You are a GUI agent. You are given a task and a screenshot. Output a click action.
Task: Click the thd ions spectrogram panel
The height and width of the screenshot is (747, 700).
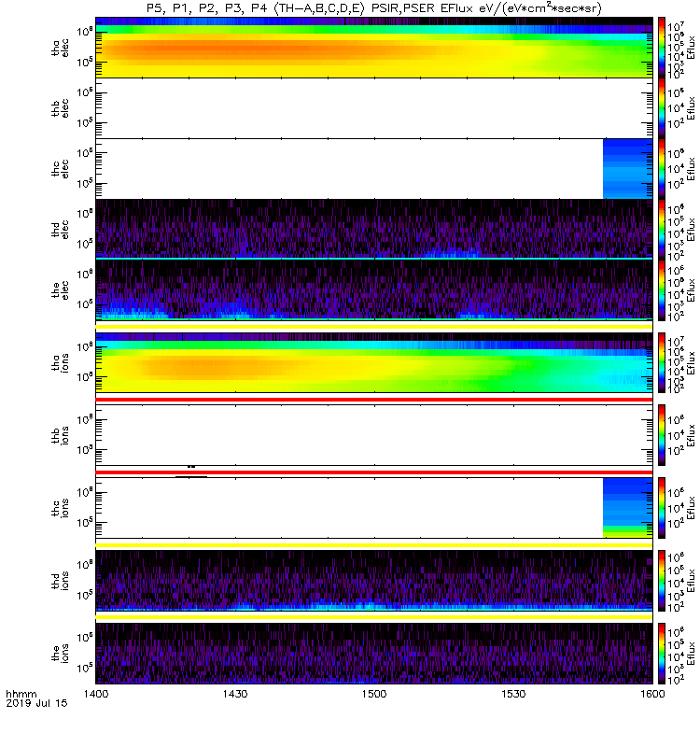(x=374, y=581)
